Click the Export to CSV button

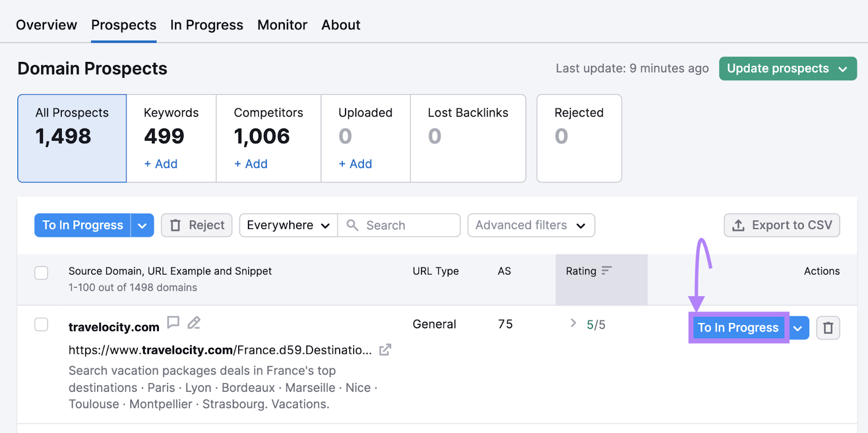[782, 225]
